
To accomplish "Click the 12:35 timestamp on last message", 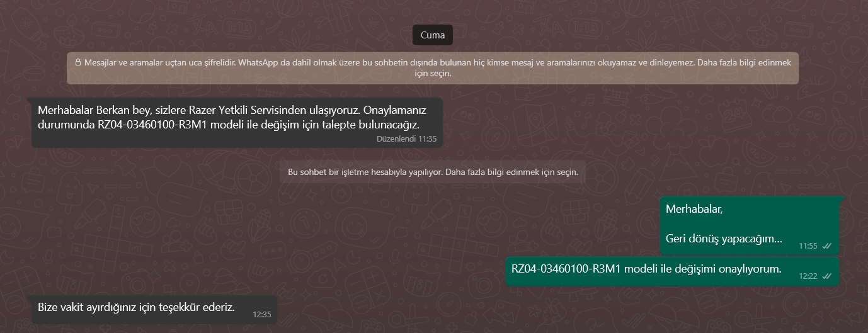I will (262, 314).
